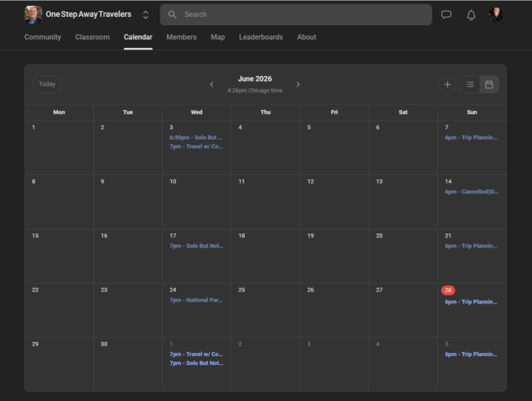Click into the Search field

pyautogui.click(x=296, y=15)
